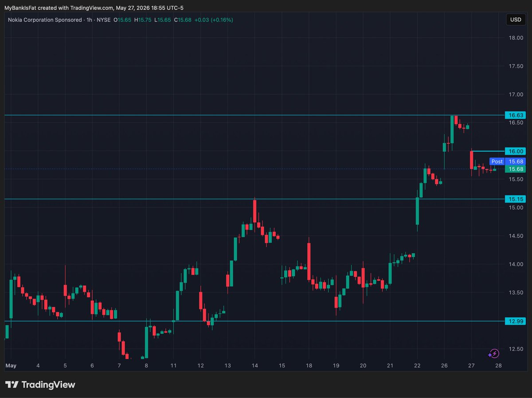Click the TradingView logo
The image size is (532, 398).
pos(40,385)
